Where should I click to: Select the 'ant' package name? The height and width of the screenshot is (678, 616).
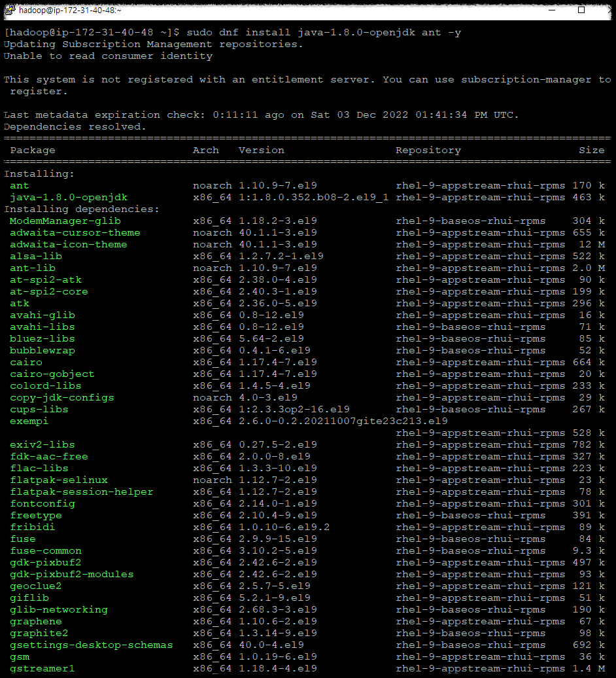[20, 185]
